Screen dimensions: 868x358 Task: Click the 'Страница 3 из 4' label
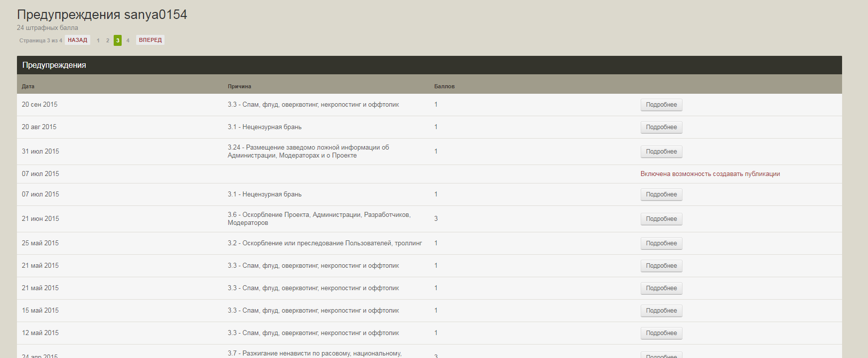point(41,40)
